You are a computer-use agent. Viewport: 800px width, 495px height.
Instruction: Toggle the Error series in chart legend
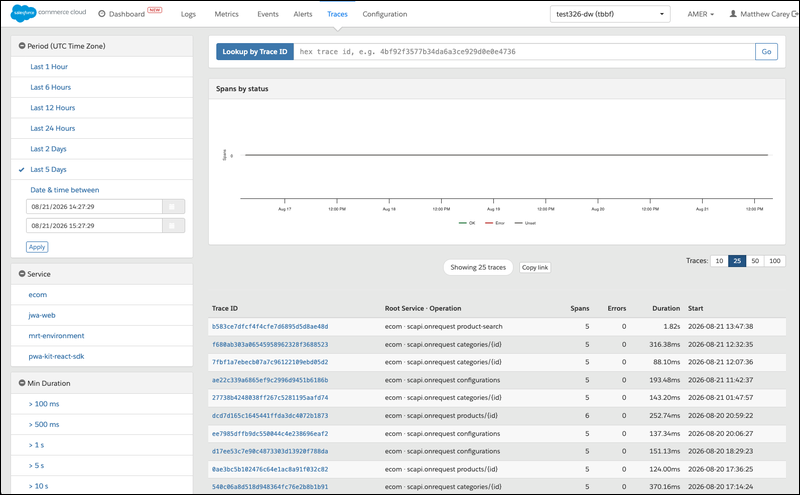coord(494,223)
